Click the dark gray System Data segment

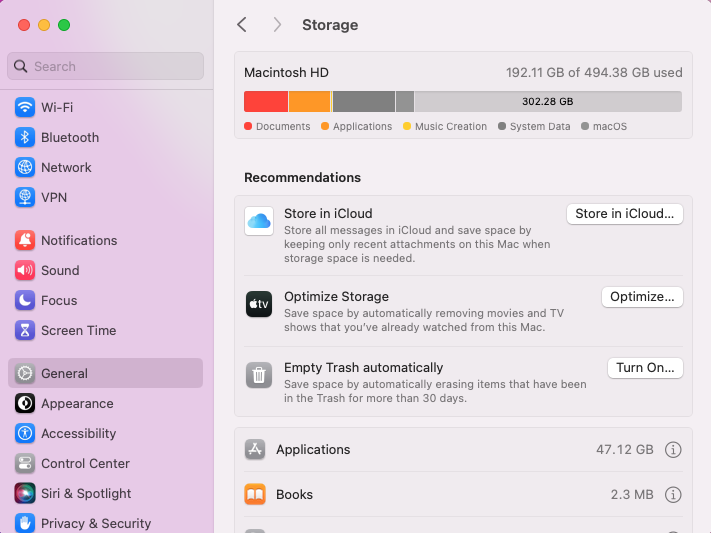[364, 102]
